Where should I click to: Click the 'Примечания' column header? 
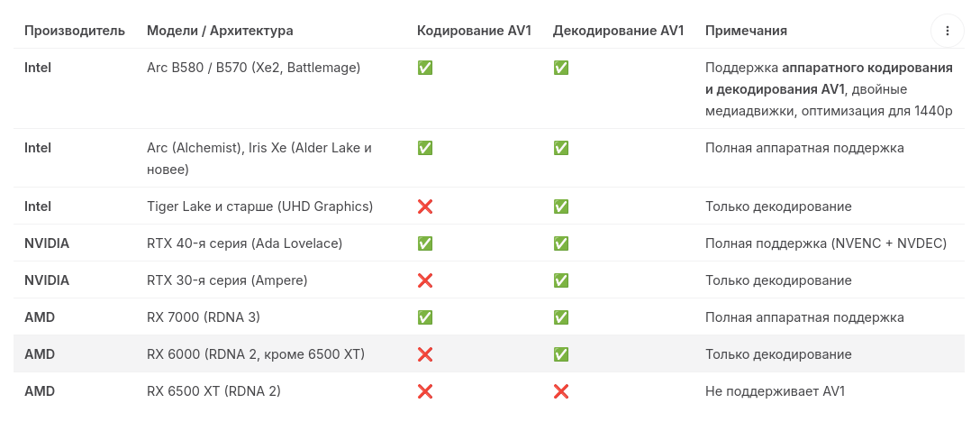(x=746, y=31)
